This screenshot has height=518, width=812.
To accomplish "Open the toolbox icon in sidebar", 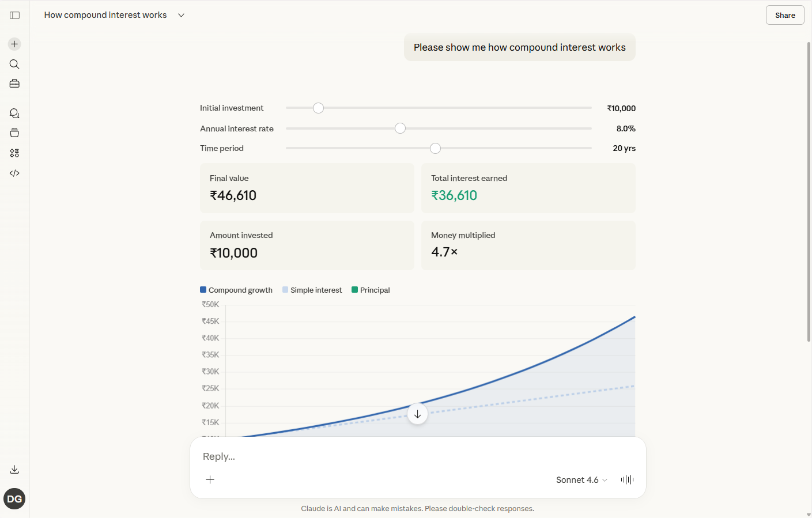I will click(14, 84).
